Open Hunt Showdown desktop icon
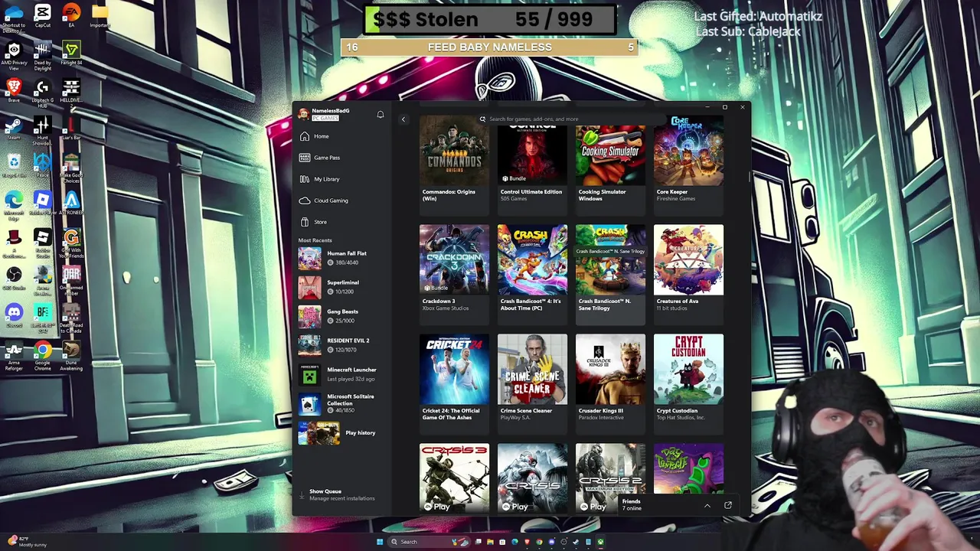The image size is (980, 551). click(42, 131)
